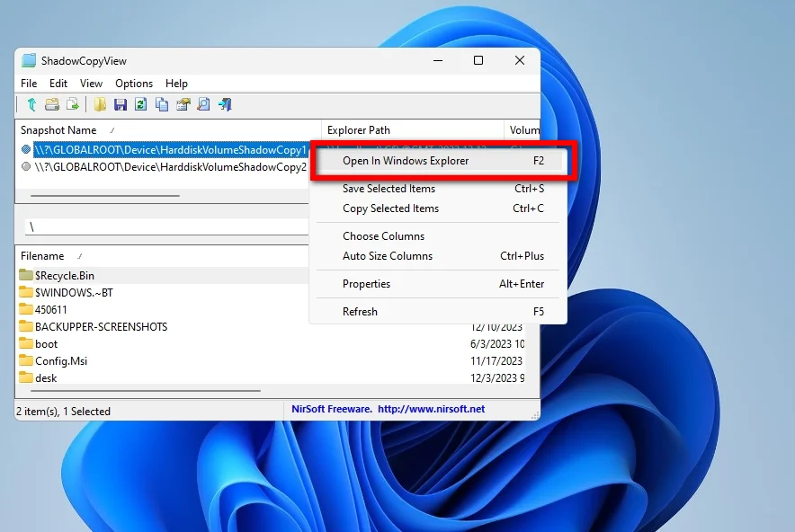Click the open yellow folder toolbar icon
Screen dimensions: 795x532
coord(100,104)
